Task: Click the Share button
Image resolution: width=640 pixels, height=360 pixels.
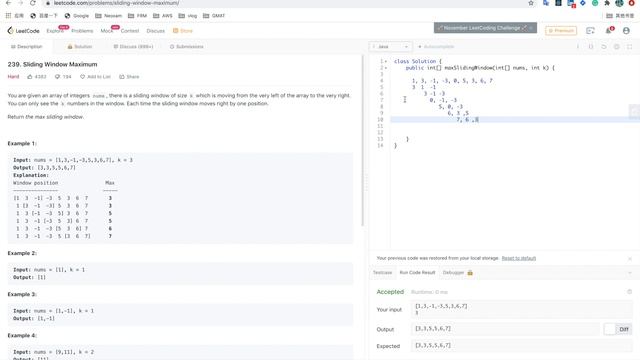Action: (x=129, y=77)
